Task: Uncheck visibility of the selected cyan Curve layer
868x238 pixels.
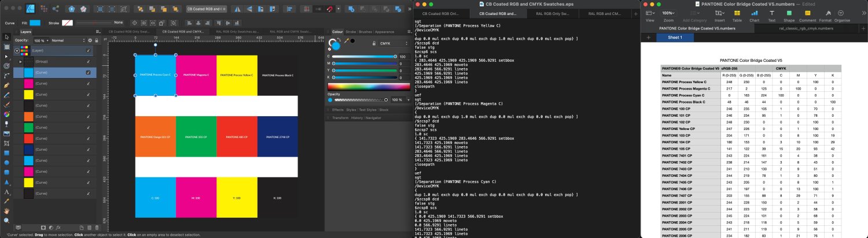Action: click(x=88, y=72)
